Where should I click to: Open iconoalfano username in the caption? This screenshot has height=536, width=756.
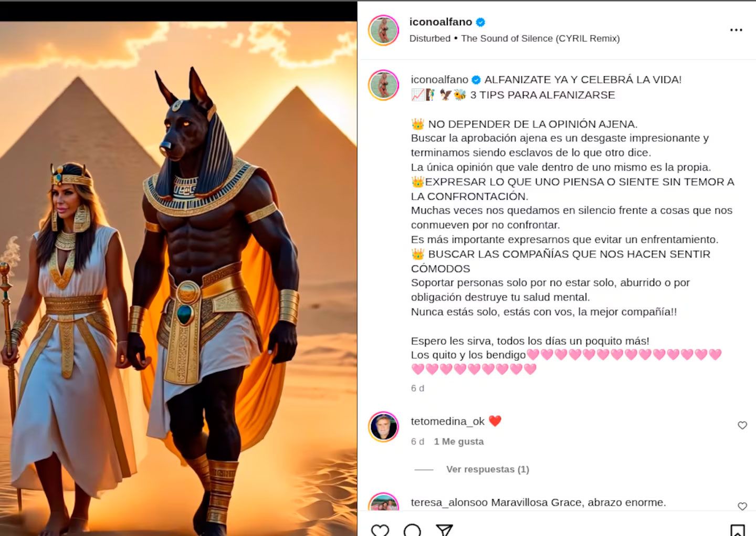[439, 80]
